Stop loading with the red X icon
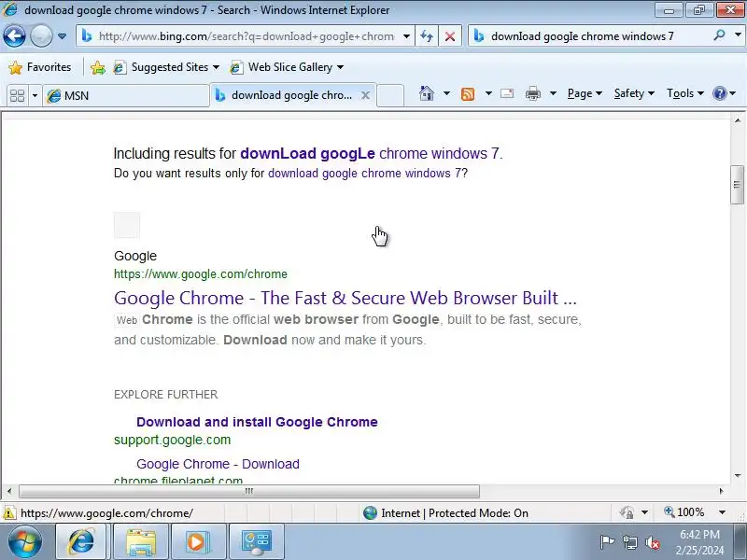 pyautogui.click(x=450, y=36)
